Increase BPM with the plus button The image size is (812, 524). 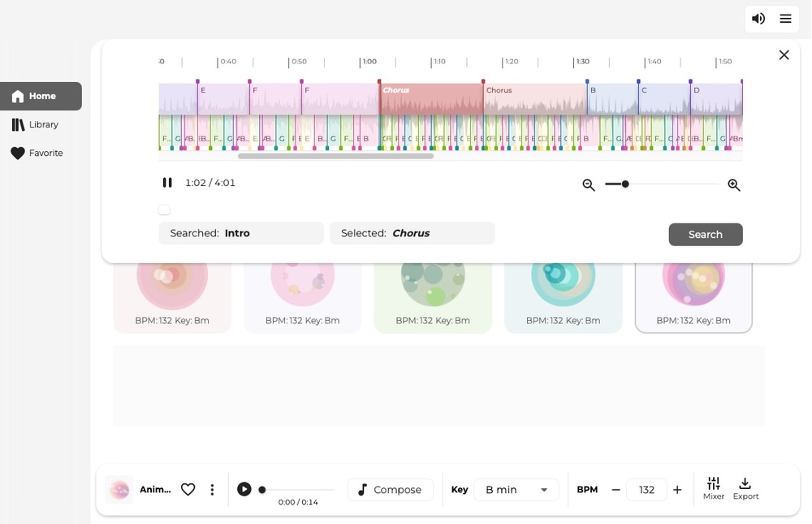click(677, 490)
